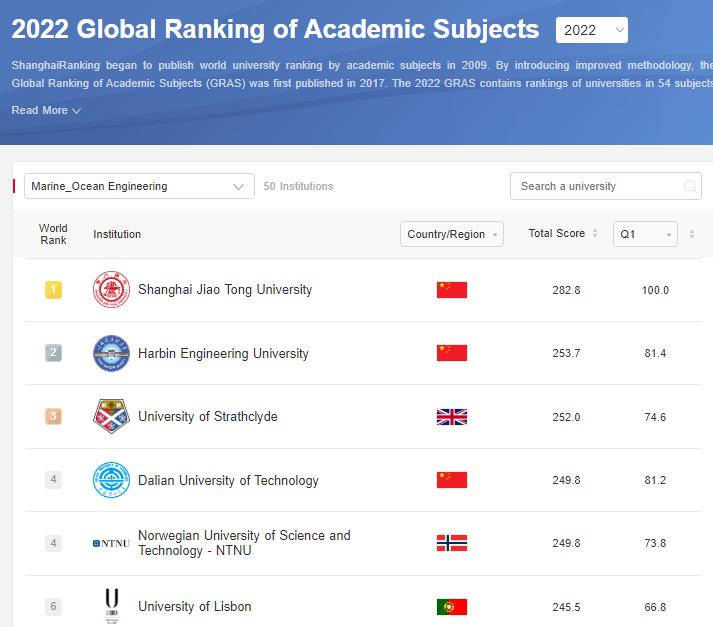Click the University of Strathclyde crest logo
This screenshot has width=713, height=627.
[111, 416]
